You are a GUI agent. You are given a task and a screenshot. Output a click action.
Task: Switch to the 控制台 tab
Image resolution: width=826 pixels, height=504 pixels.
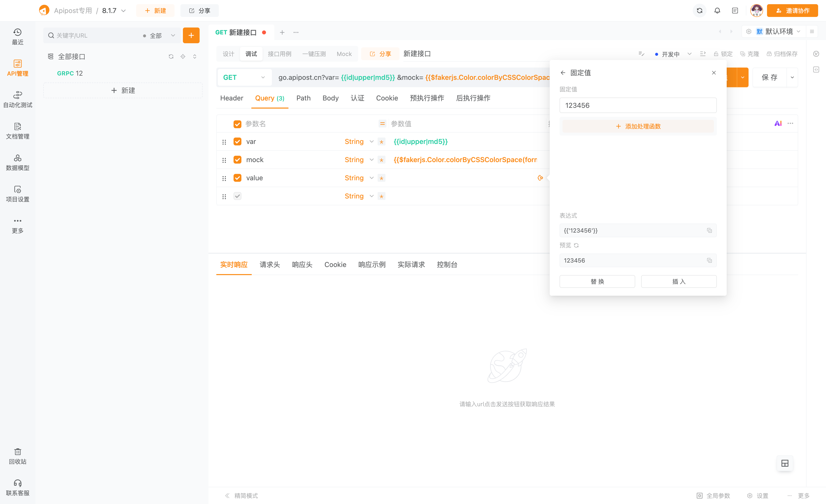pyautogui.click(x=447, y=265)
